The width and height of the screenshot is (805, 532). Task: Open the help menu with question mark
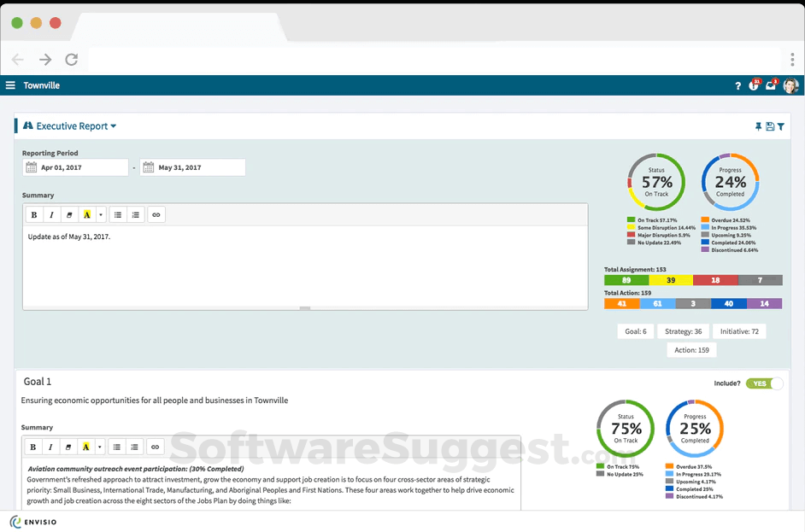coord(737,85)
